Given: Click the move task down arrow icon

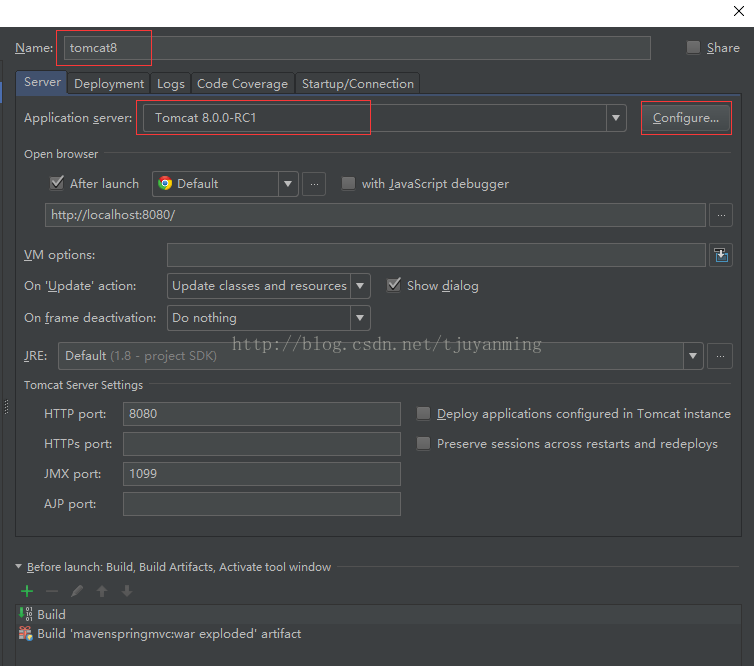Looking at the screenshot, I should tap(127, 591).
